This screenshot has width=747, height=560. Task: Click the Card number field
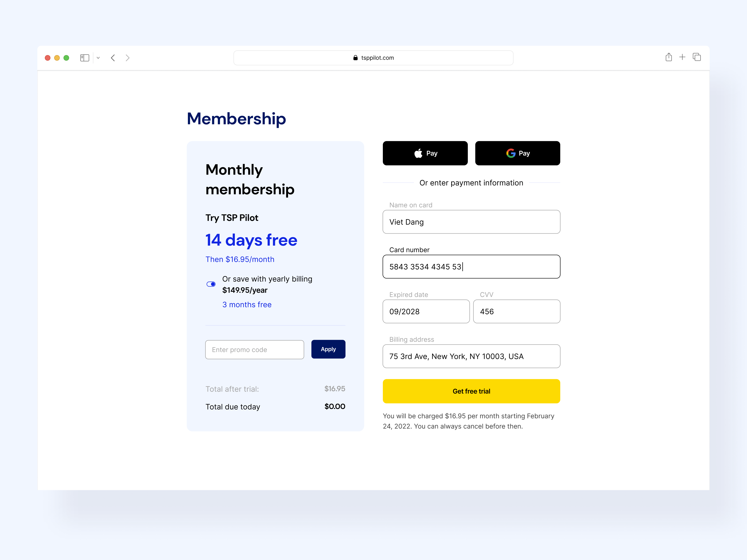click(x=472, y=266)
